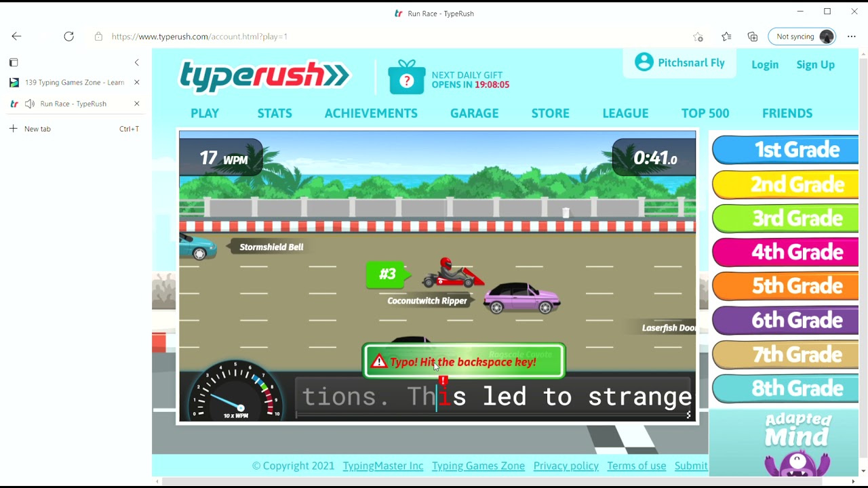Open the Submit footer link
Viewport: 868px width, 488px height.
point(691,466)
